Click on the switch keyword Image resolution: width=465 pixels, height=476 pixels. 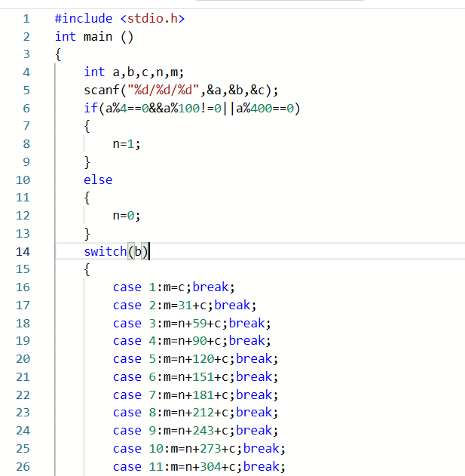tap(106, 252)
